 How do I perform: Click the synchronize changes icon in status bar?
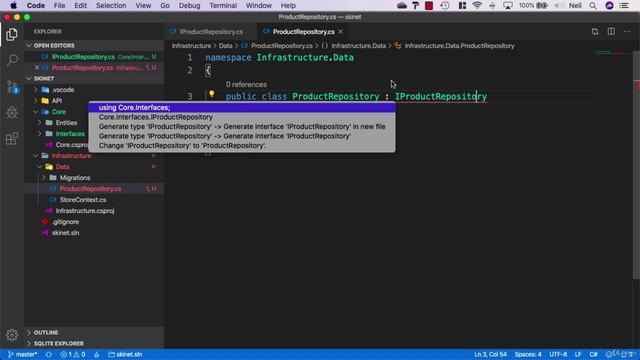coord(49,354)
